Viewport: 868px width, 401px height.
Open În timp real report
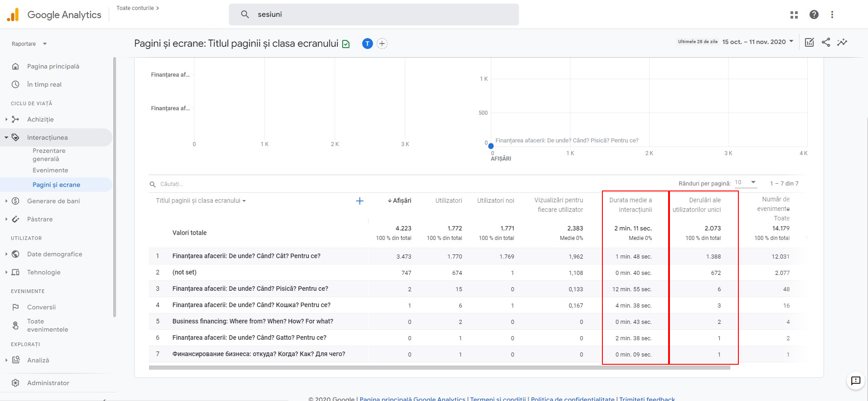(x=44, y=84)
